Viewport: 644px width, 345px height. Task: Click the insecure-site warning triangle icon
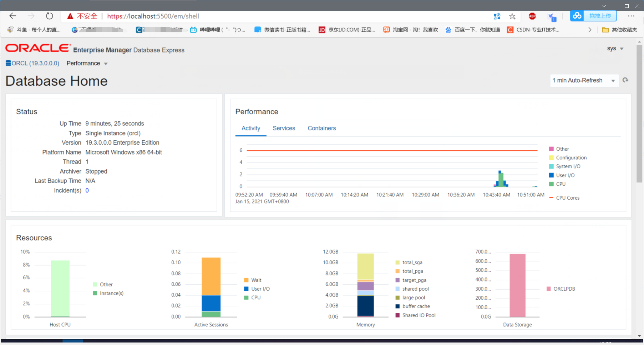tap(70, 16)
